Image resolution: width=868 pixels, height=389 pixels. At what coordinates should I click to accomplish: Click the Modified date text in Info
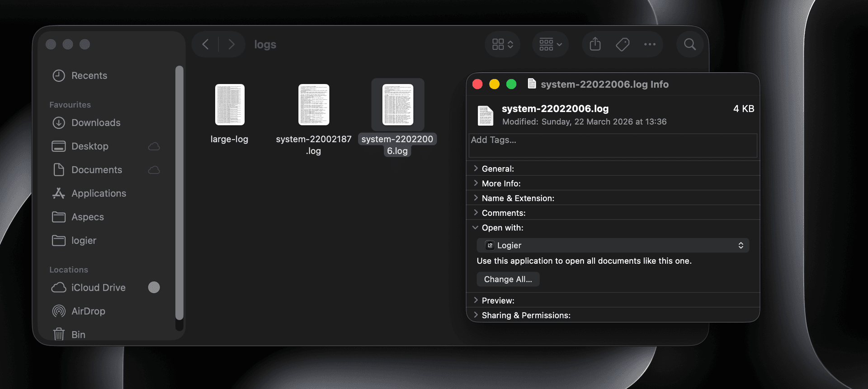[x=584, y=122]
